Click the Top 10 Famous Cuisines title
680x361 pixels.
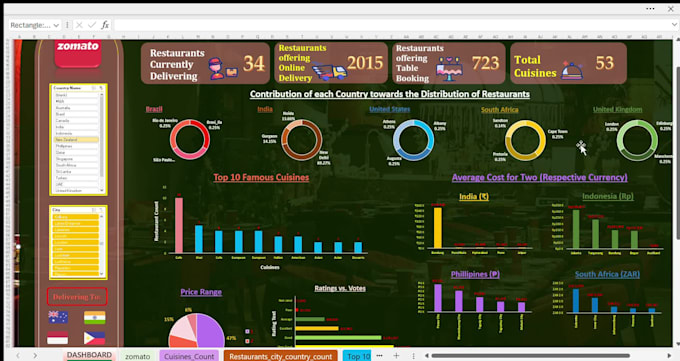click(x=261, y=177)
